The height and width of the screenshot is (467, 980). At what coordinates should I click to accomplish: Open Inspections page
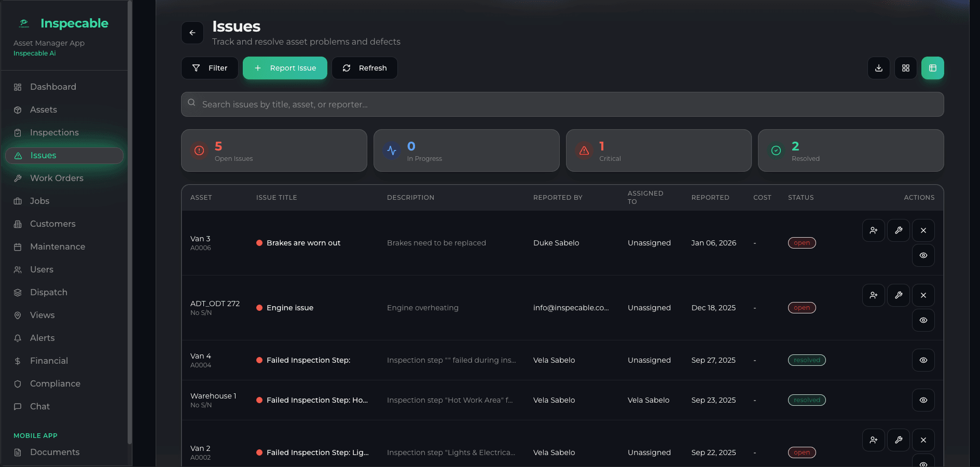click(64, 133)
